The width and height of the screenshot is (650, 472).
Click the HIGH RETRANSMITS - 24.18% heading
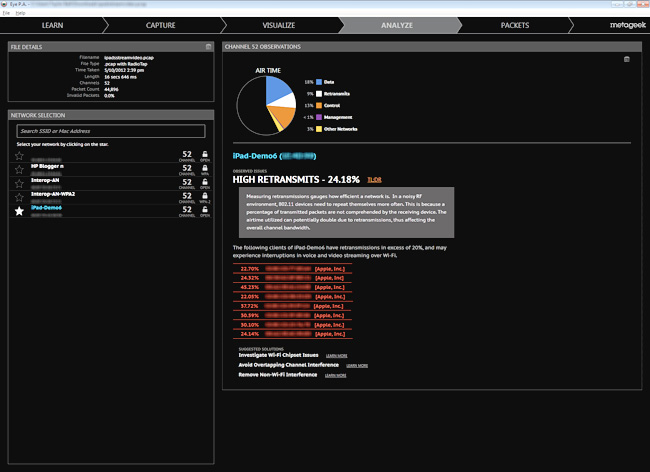[x=296, y=179]
